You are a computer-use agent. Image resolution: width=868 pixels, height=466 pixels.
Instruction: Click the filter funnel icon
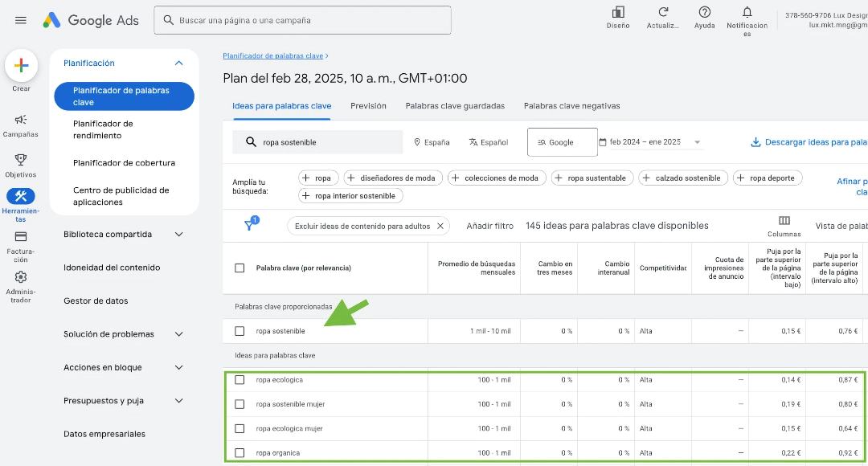click(x=250, y=224)
